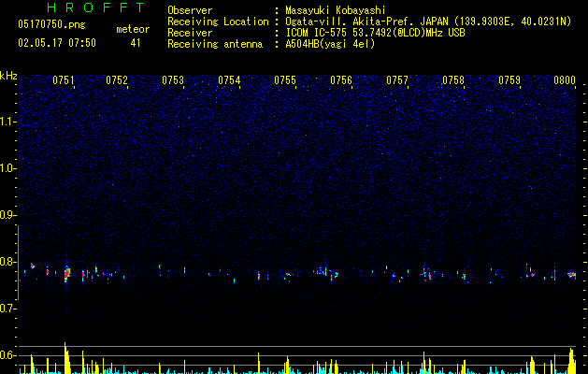Click the 1.1 frequency axis label
This screenshot has height=374, width=588.
(x=8, y=122)
